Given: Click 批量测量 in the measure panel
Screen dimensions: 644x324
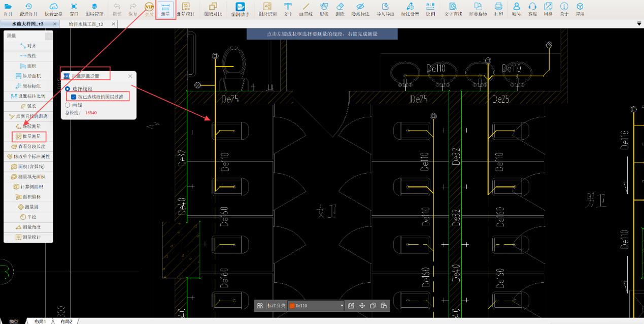Looking at the screenshot, I should [x=28, y=137].
